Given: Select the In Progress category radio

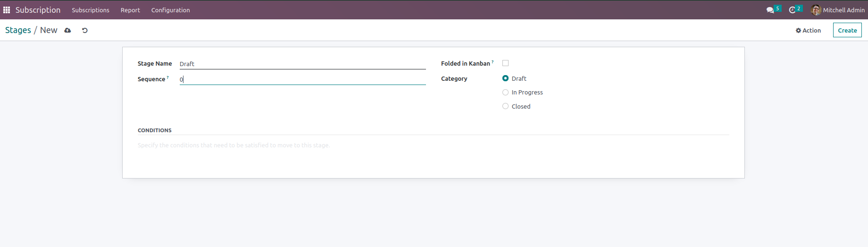Looking at the screenshot, I should pos(505,93).
